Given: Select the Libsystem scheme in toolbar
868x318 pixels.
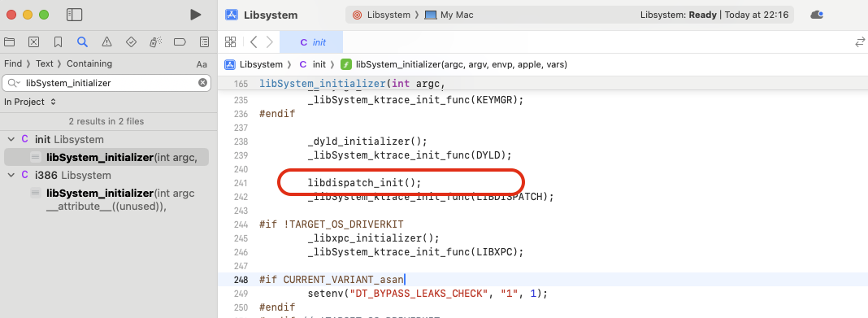Looking at the screenshot, I should 382,15.
